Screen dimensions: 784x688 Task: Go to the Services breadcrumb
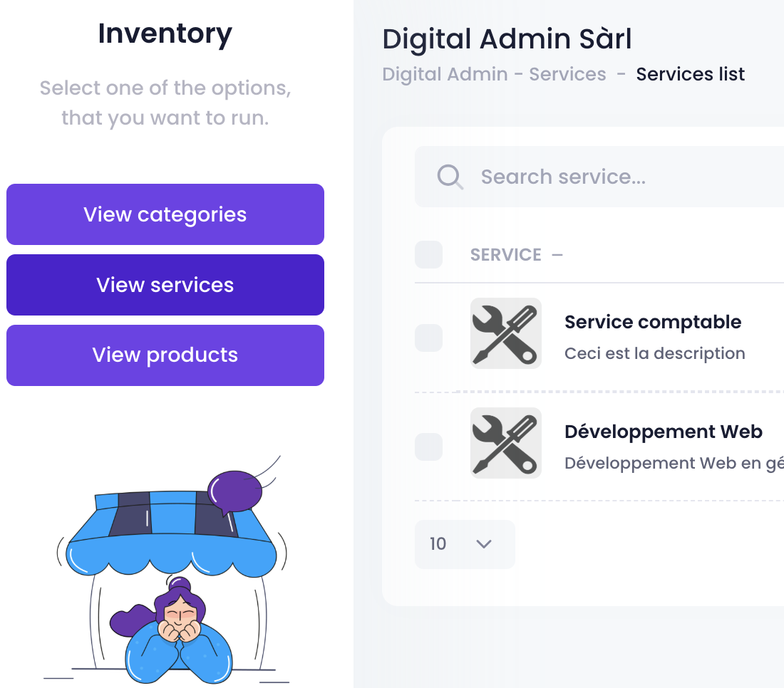[567, 74]
